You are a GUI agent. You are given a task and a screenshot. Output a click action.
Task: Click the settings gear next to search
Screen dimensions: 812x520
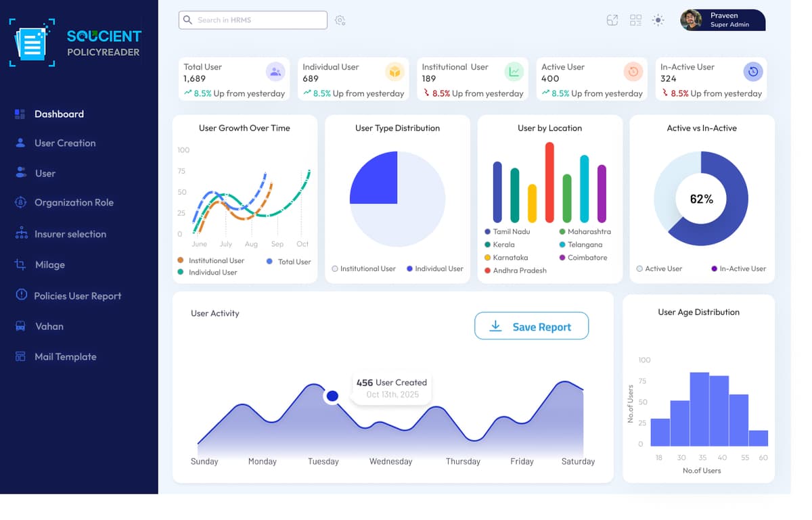(x=340, y=20)
